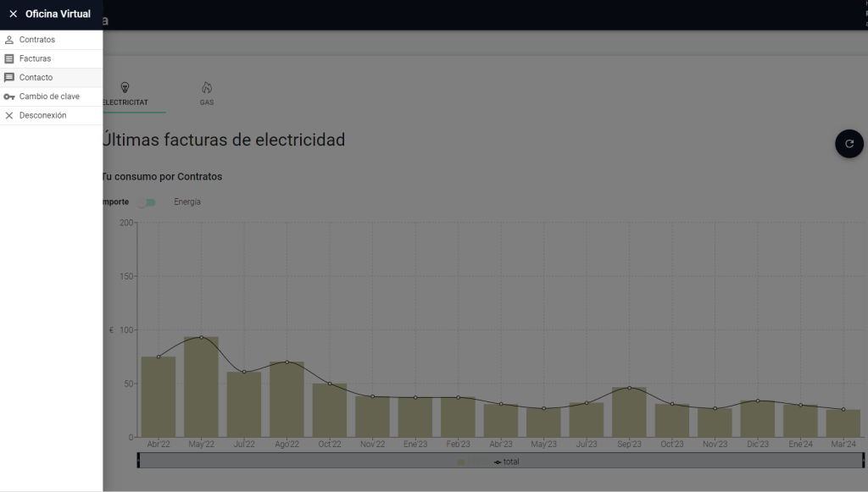868x492 pixels.
Task: Open the Facturas menu item
Action: tap(36, 58)
